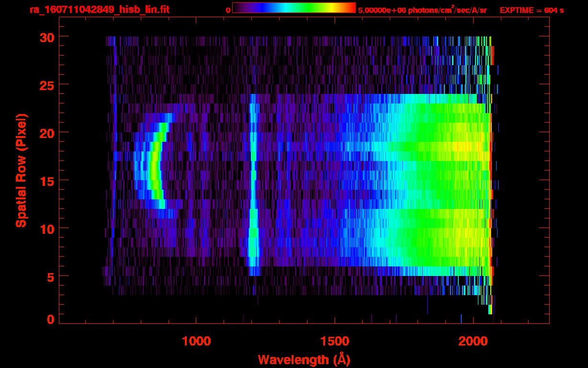This screenshot has height=368, width=588.
Task: Click the y-axis tick label 5
Action: [51, 276]
